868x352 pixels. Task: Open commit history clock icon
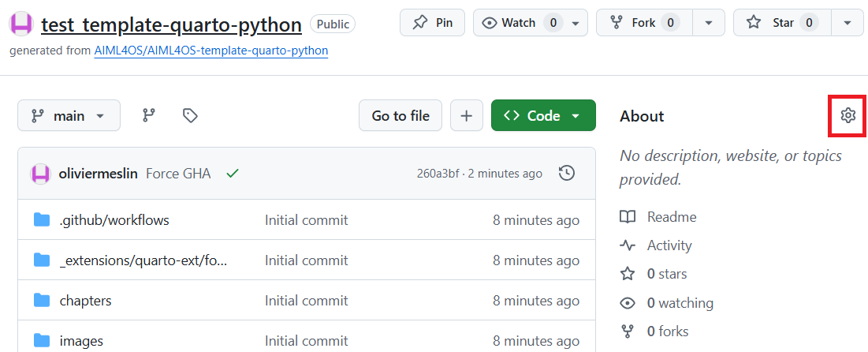pyautogui.click(x=567, y=174)
